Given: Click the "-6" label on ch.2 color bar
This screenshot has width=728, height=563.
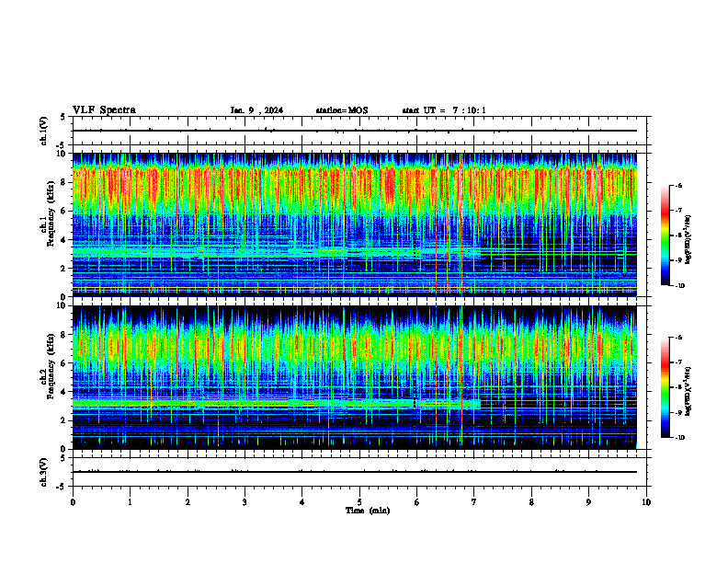Looking at the screenshot, I should [678, 338].
